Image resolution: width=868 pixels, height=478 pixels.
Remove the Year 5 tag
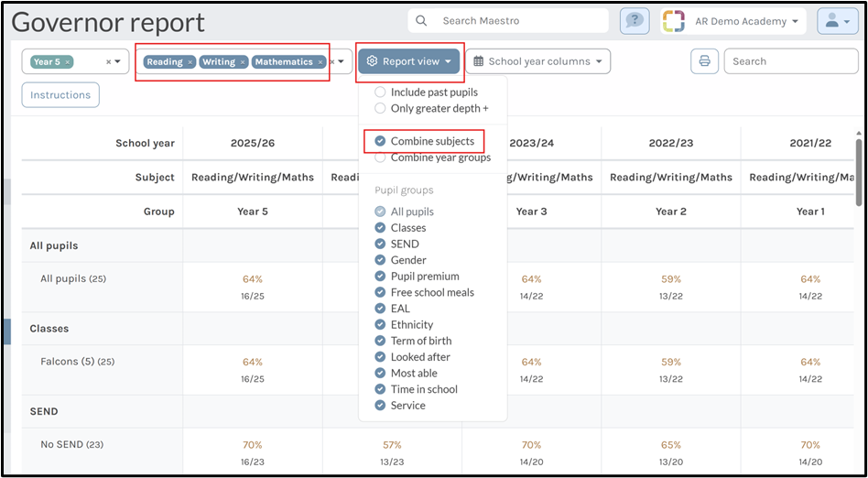click(x=68, y=62)
